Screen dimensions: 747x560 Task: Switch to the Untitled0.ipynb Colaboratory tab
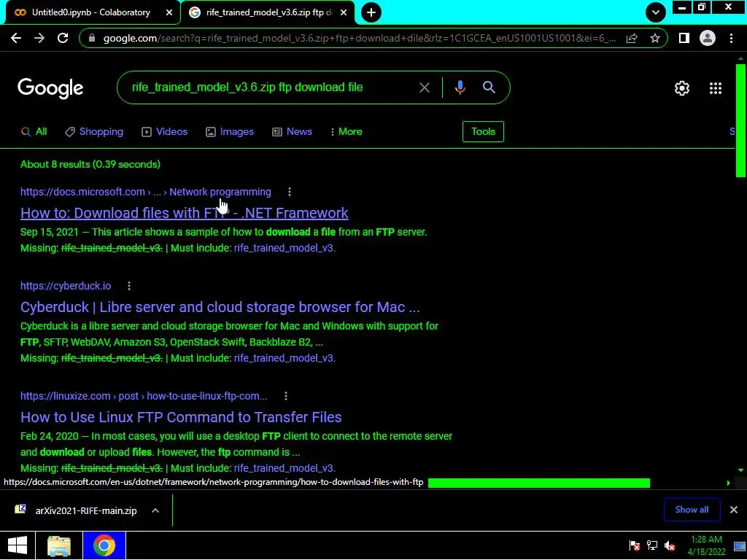point(91,12)
